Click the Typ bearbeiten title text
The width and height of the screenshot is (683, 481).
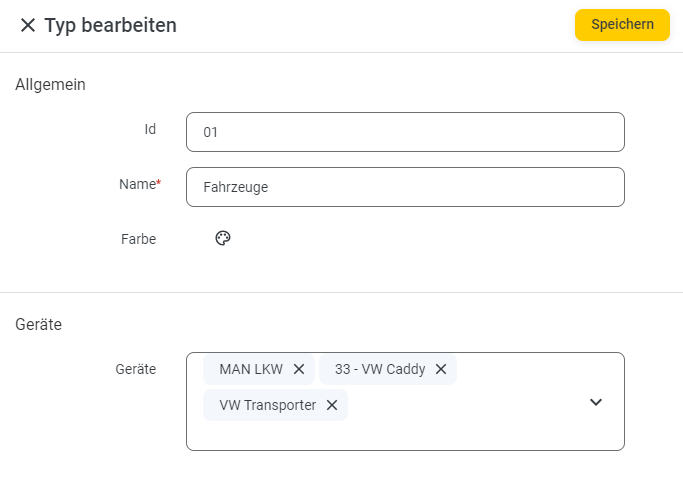tap(111, 25)
